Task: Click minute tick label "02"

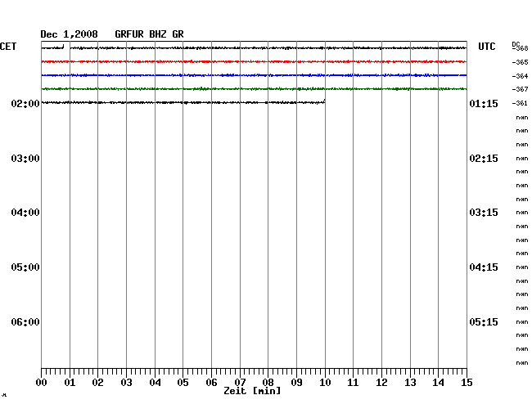Action: (x=97, y=383)
